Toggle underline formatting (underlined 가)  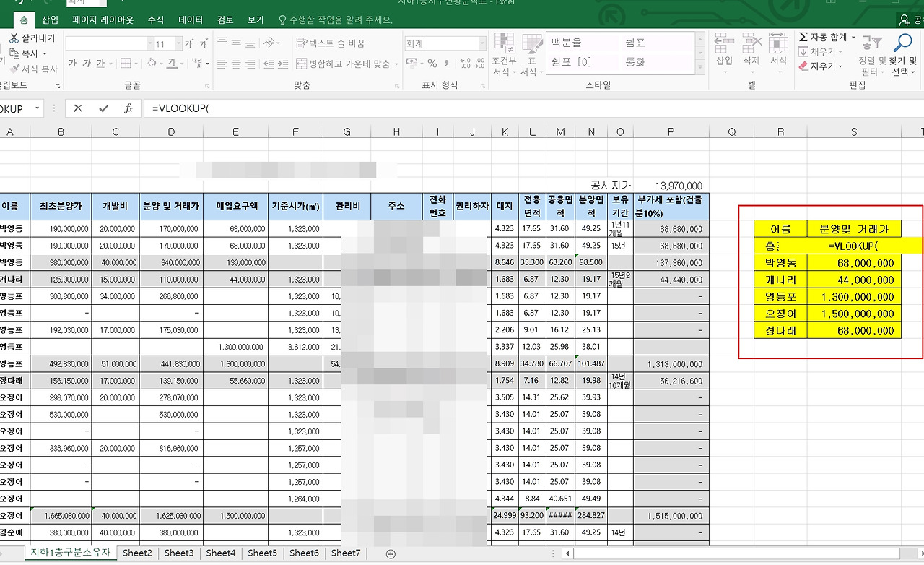101,64
